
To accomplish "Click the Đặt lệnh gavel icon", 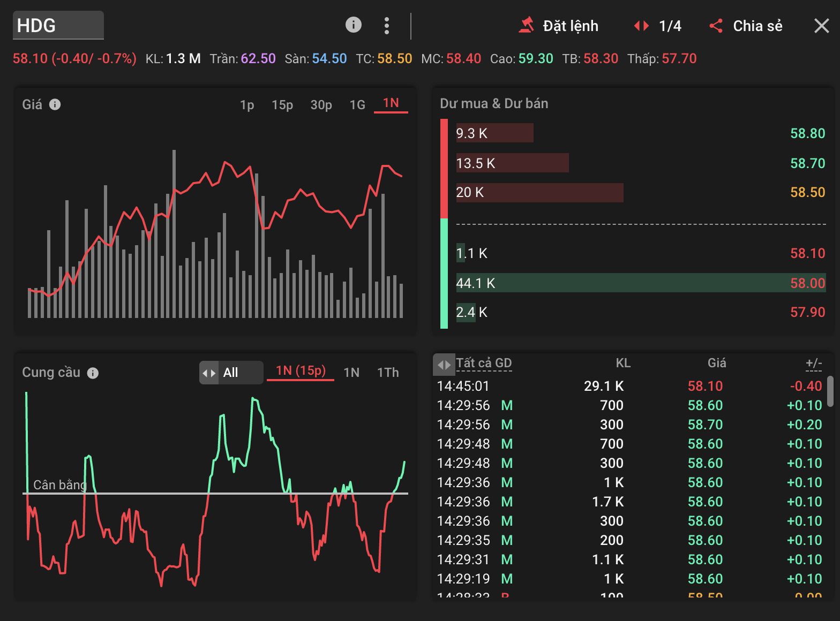I will click(x=527, y=26).
